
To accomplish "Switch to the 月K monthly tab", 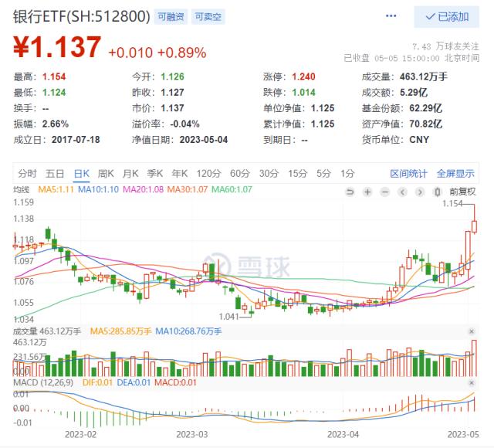I will click(x=130, y=173).
